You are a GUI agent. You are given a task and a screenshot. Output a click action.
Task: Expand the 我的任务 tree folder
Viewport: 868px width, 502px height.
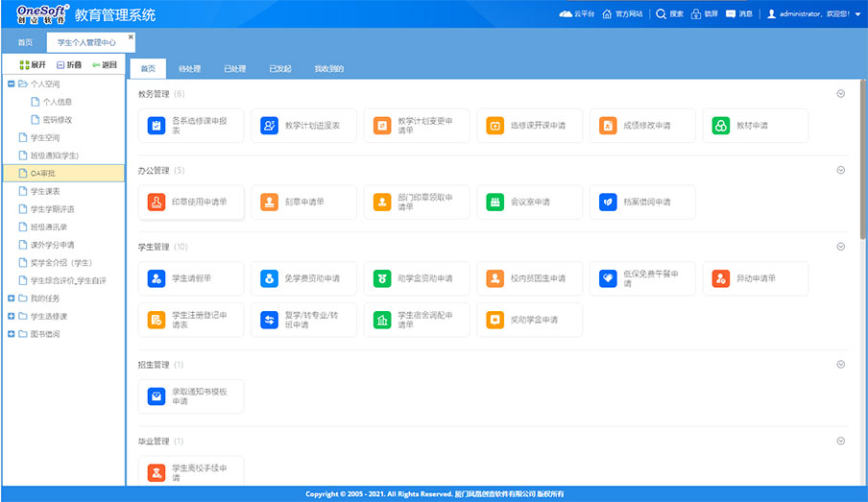[11, 299]
